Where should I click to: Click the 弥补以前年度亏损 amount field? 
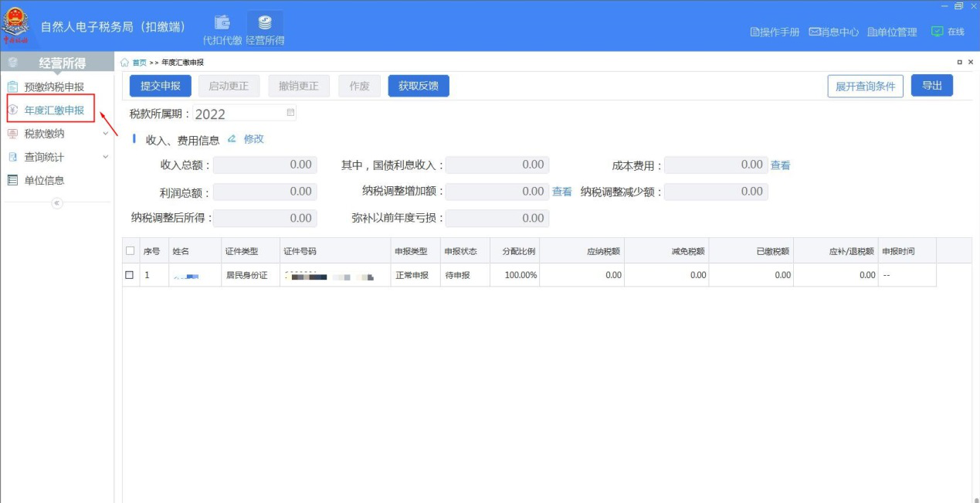click(x=497, y=219)
